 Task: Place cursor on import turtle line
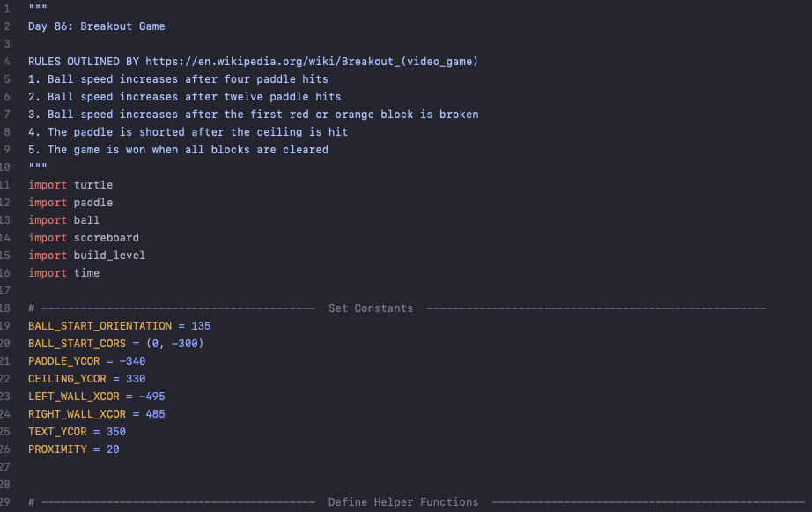[70, 185]
